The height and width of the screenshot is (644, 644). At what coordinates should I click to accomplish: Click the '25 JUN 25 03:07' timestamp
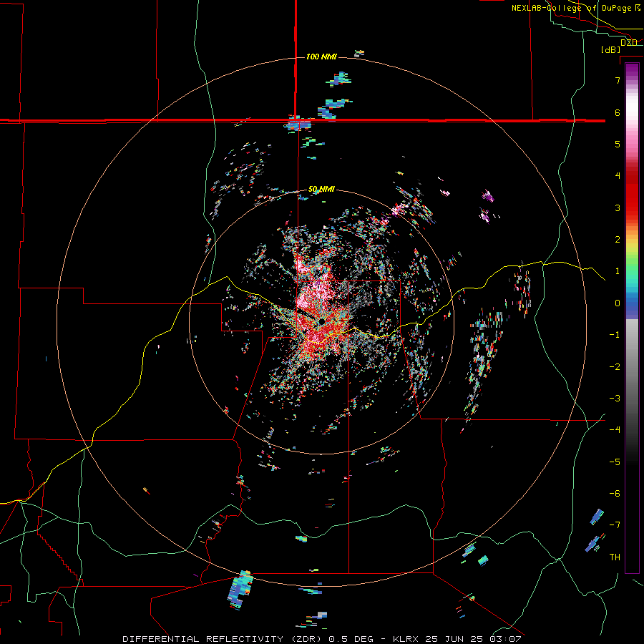(474, 639)
